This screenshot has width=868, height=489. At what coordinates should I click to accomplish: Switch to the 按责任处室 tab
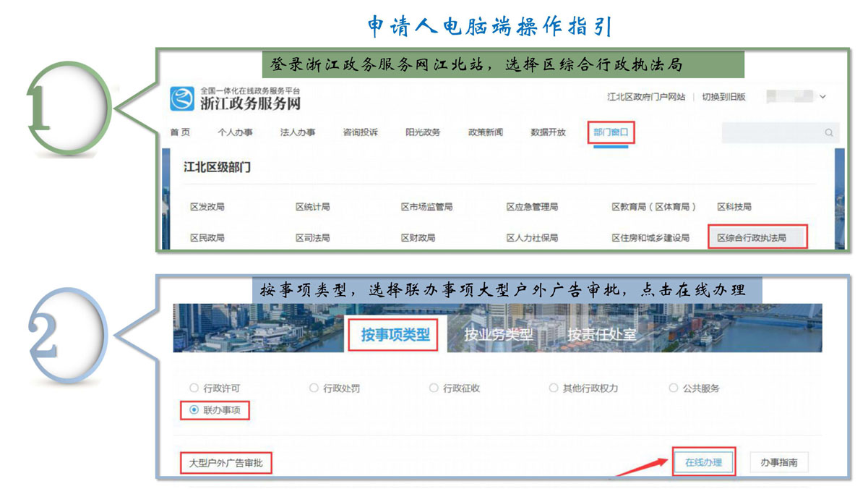tap(601, 335)
